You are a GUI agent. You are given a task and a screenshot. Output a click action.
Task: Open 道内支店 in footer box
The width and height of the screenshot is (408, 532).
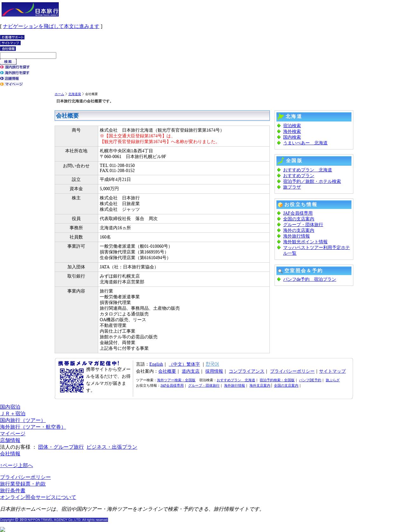point(191,371)
